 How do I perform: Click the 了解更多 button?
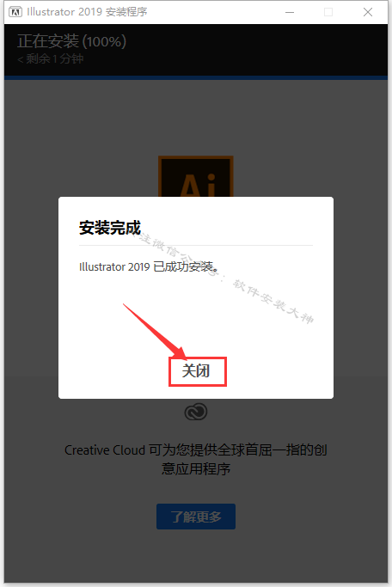196,517
